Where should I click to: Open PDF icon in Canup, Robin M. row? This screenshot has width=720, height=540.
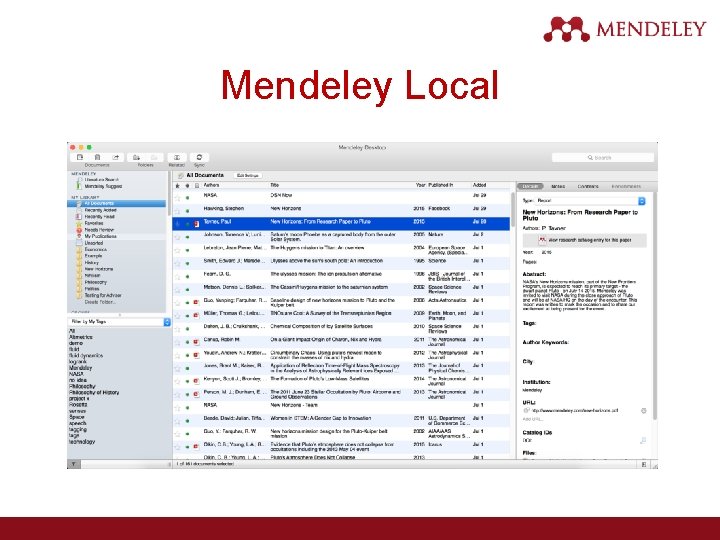pyautogui.click(x=196, y=342)
